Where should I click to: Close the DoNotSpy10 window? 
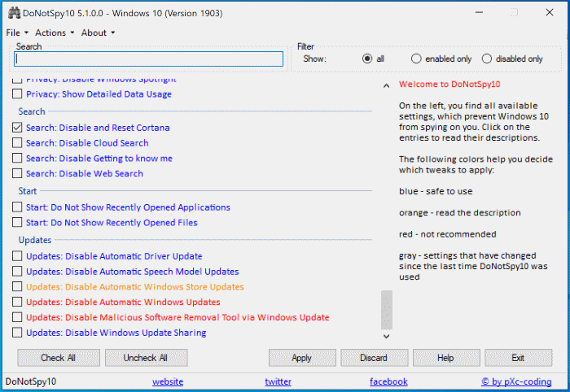[x=550, y=13]
